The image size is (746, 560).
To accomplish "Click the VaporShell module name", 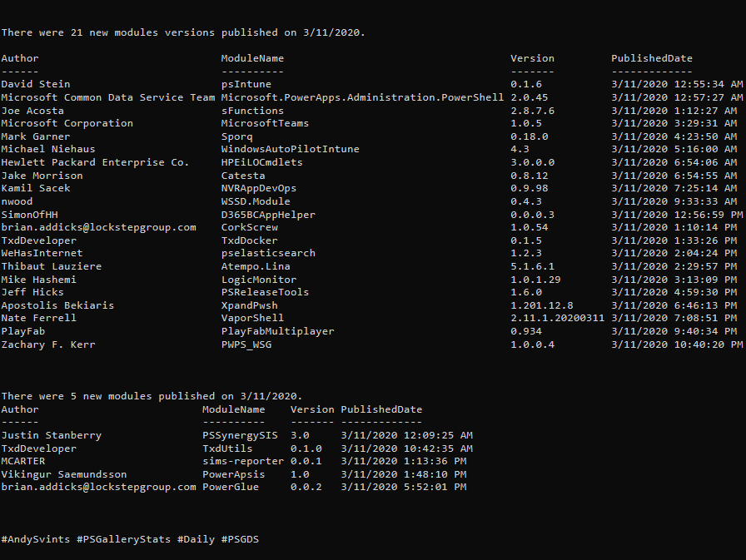I will coord(252,318).
